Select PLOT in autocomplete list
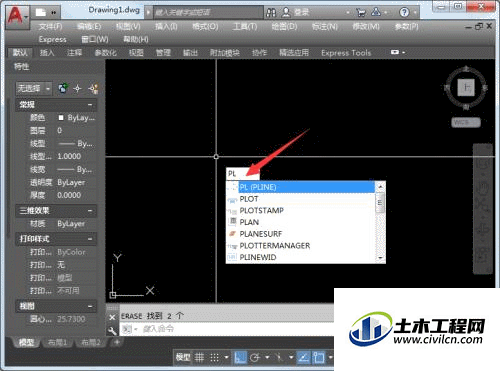 click(x=300, y=199)
